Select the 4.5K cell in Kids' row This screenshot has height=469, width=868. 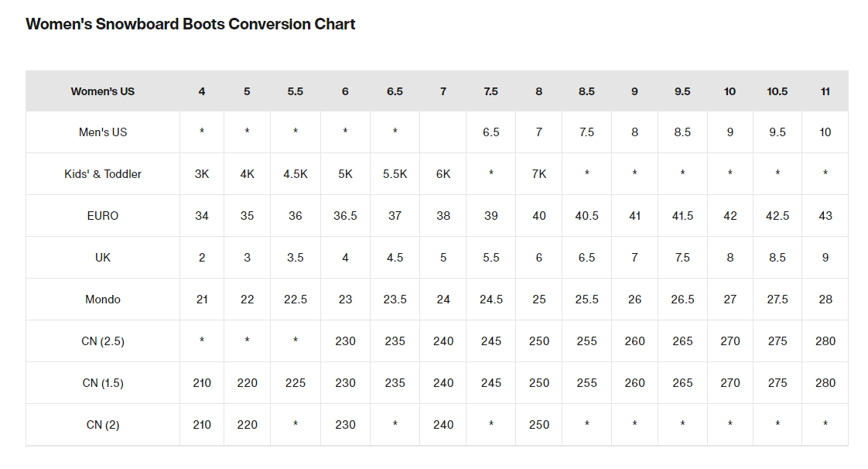click(x=295, y=174)
